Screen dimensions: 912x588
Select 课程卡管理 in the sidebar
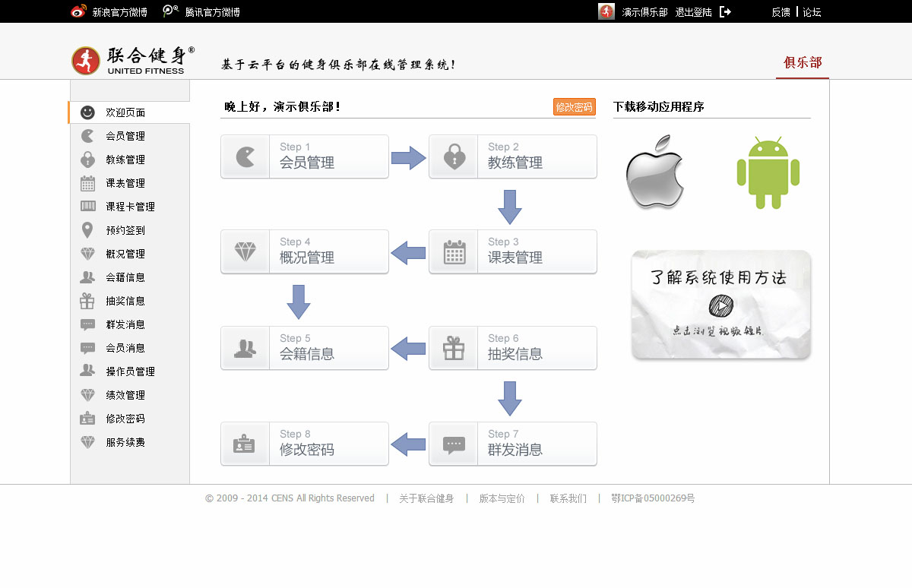(130, 207)
